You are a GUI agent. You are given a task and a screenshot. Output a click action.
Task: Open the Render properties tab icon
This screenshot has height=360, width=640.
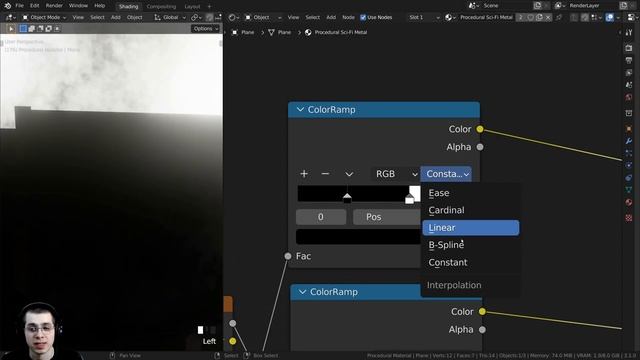[629, 48]
